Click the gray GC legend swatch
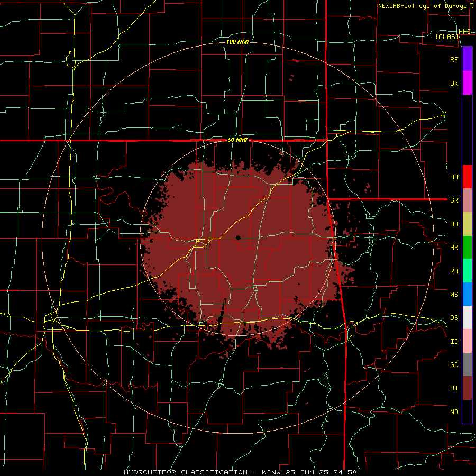 pos(467,364)
